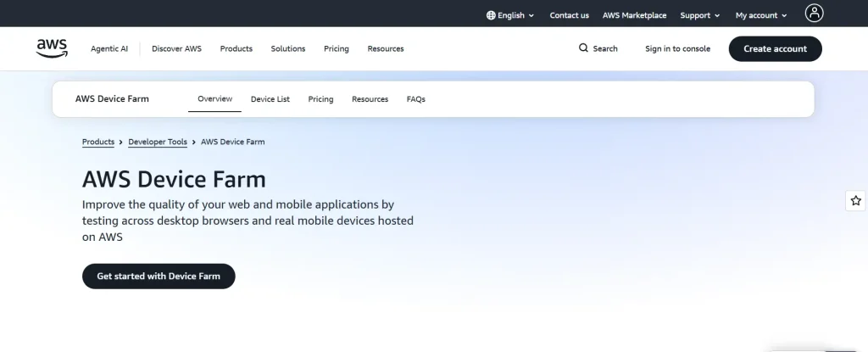Open the Agentic AI menu

click(109, 49)
